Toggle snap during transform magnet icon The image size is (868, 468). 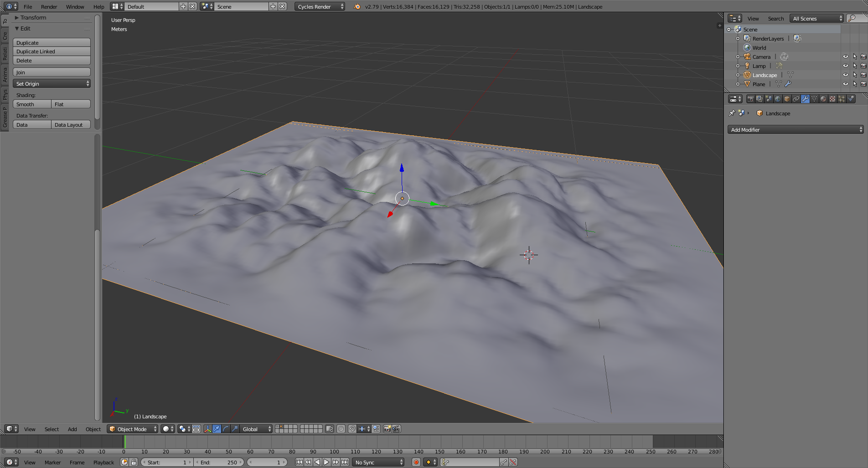coord(352,429)
